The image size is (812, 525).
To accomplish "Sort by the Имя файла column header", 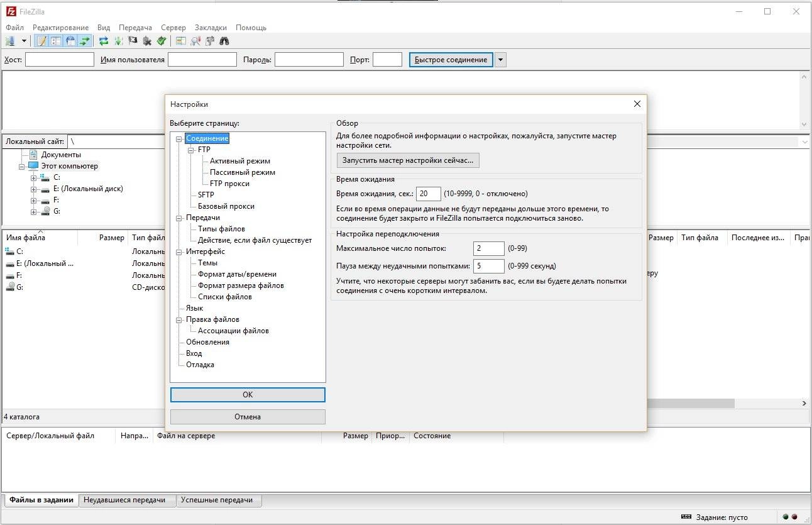I will coord(40,238).
